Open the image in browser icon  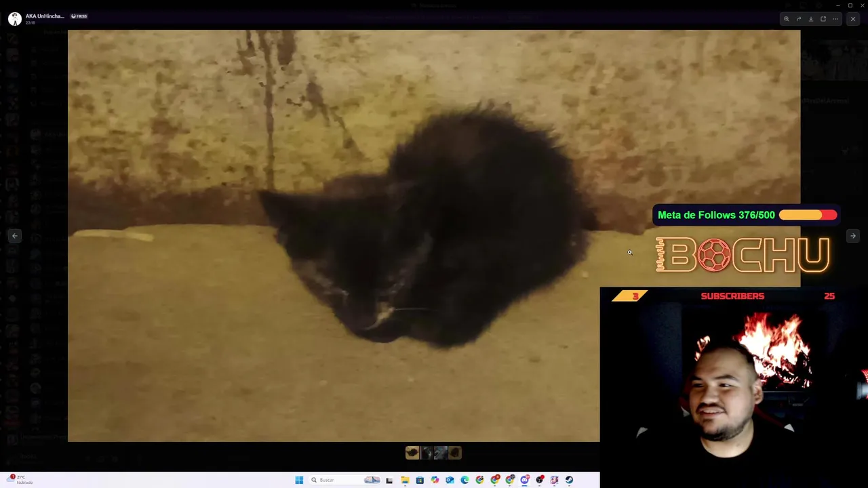[823, 19]
